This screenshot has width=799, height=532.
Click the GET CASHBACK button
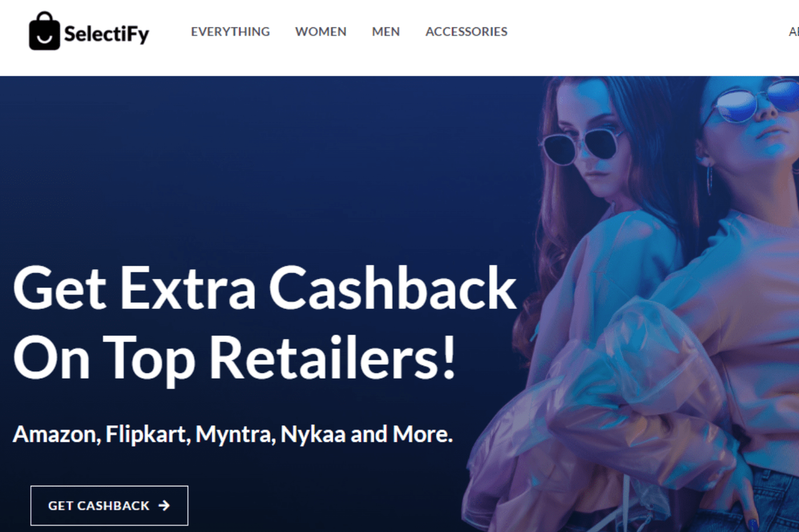[x=109, y=505]
